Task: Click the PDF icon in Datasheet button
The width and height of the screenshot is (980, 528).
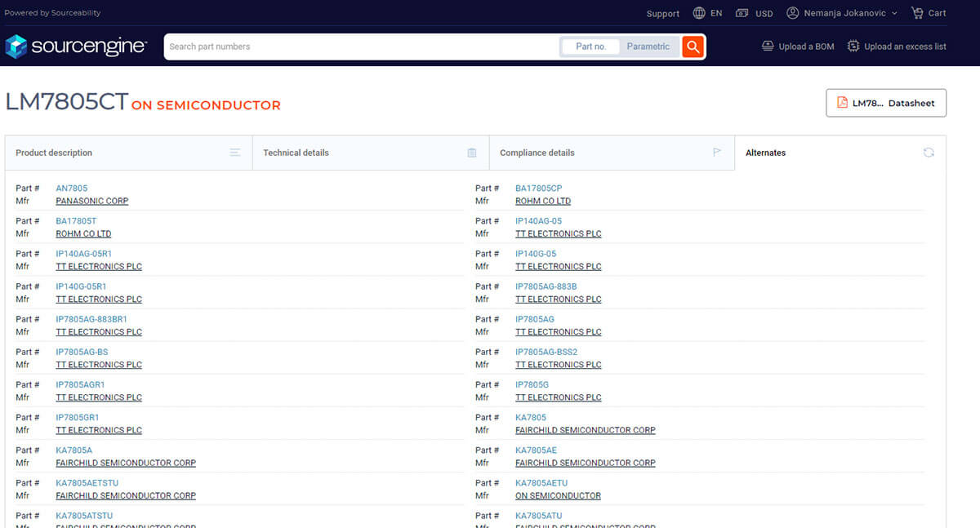Action: (x=843, y=103)
